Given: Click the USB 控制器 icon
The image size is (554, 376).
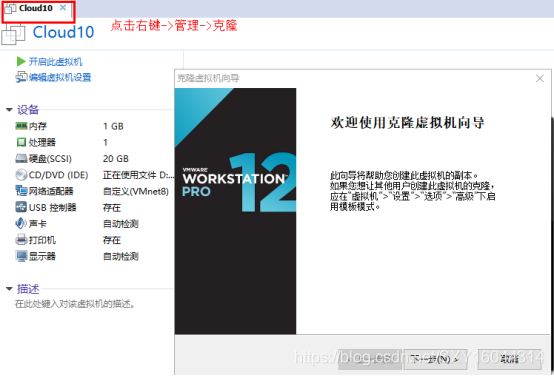Looking at the screenshot, I should pyautogui.click(x=21, y=207).
